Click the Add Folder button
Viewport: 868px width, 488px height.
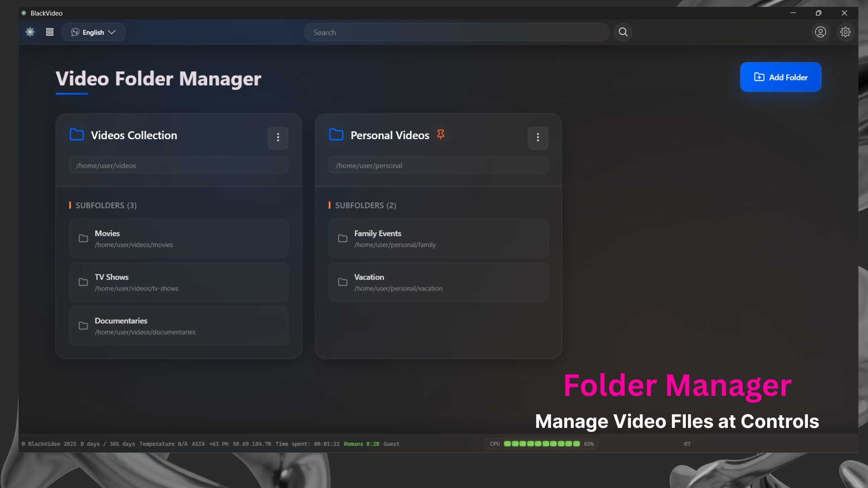(780, 77)
